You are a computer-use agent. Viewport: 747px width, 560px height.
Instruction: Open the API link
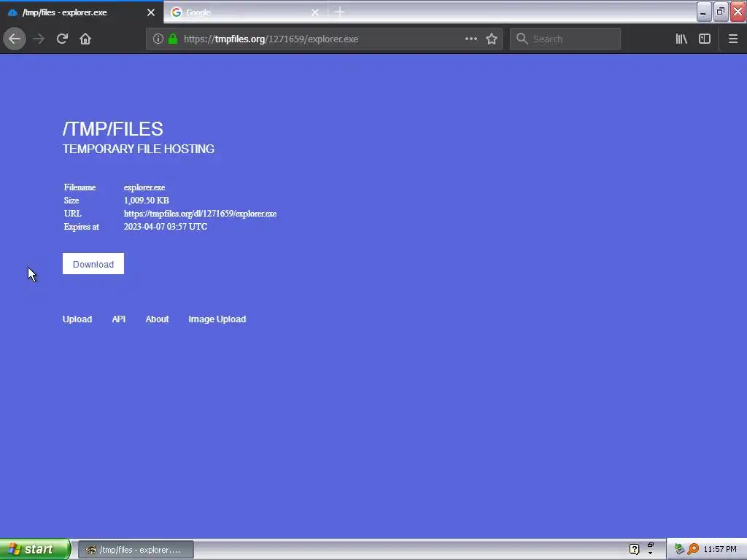click(119, 319)
